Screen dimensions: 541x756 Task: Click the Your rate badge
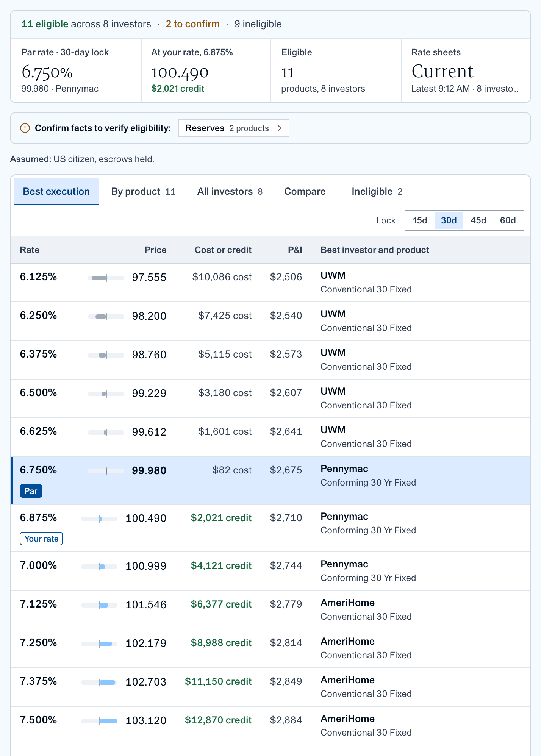41,539
